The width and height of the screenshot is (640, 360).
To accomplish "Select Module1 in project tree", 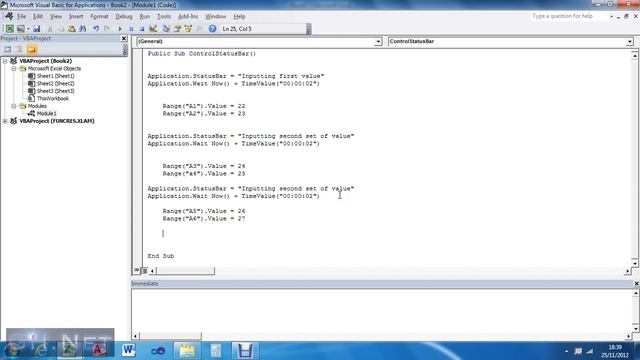I will tap(47, 113).
